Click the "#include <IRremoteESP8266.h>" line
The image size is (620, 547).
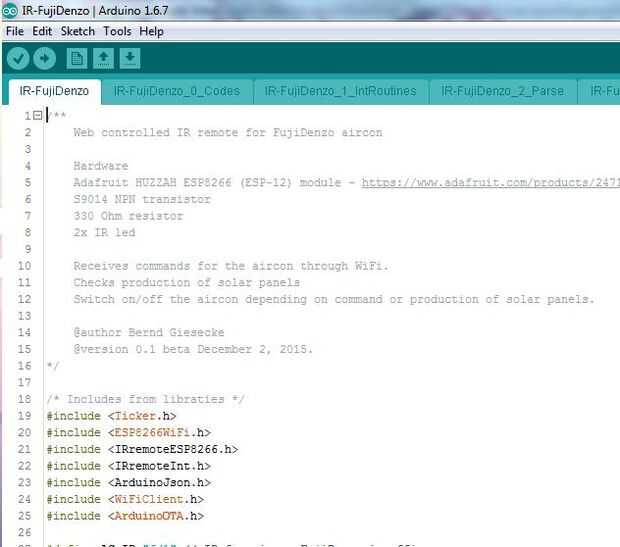tap(142, 449)
